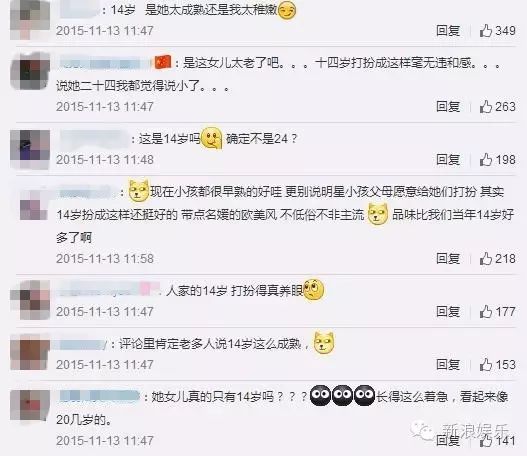Like the comment with 263 likes
Image resolution: width=527 pixels, height=456 pixels.
point(486,107)
